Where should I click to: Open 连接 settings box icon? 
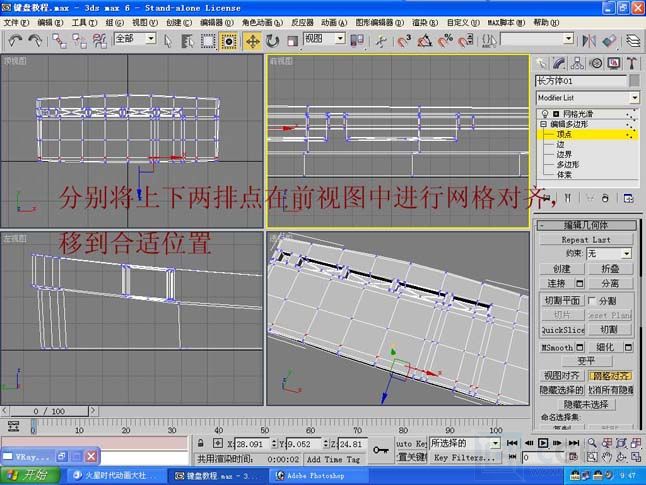coord(579,284)
